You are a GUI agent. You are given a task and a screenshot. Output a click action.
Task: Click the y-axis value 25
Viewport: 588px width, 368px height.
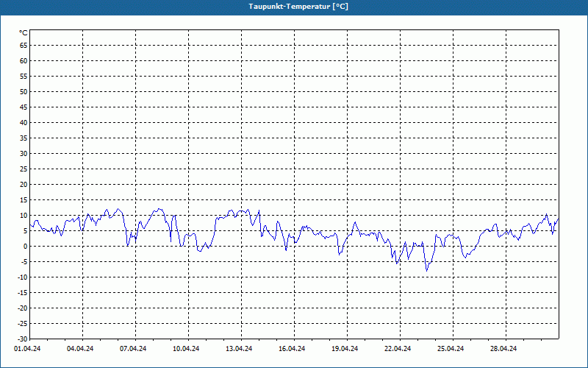click(24, 169)
